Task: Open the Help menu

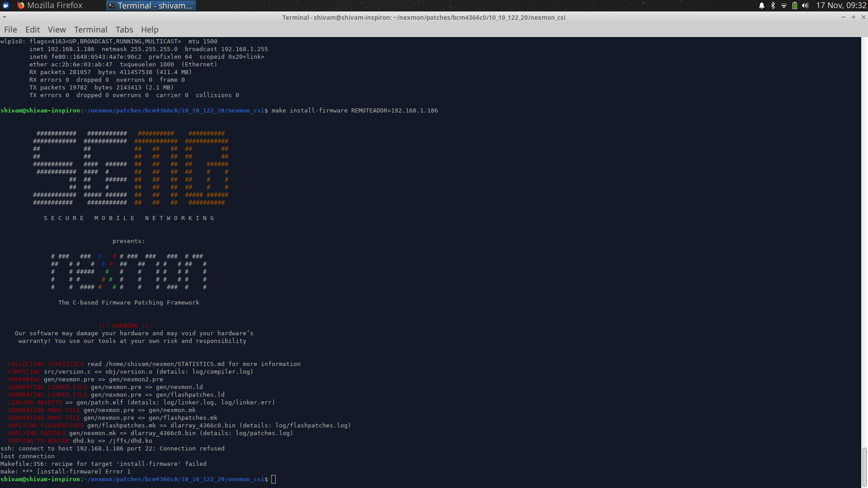Action: tap(150, 30)
